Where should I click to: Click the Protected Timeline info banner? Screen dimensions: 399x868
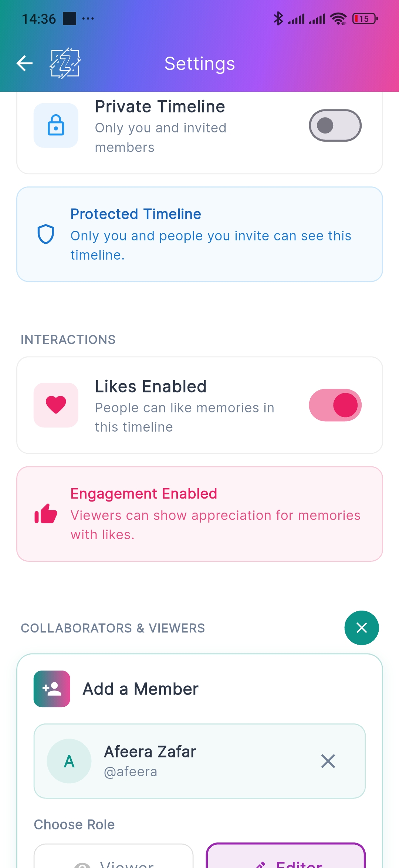[199, 233]
